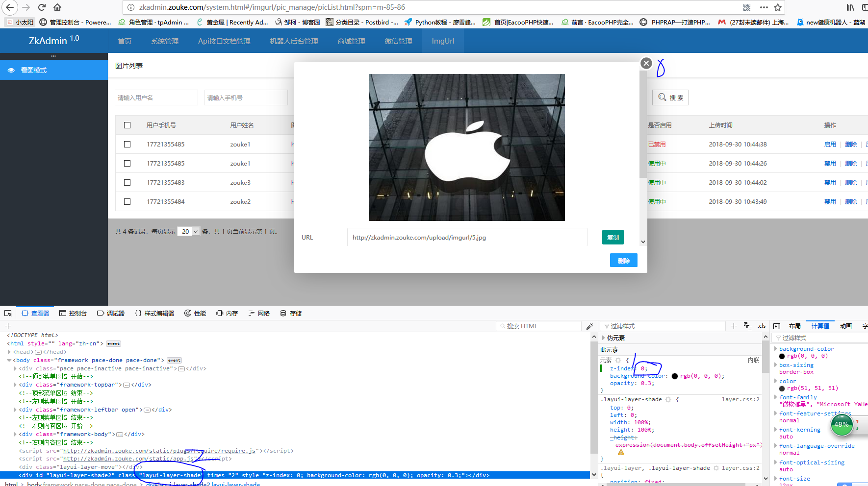Open the 样式编辑器 style editor

point(154,313)
